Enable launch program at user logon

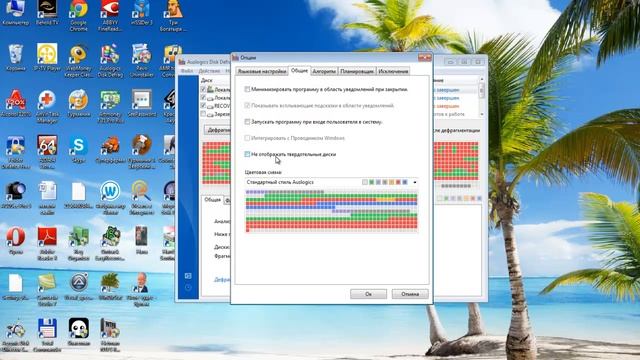tap(247, 122)
